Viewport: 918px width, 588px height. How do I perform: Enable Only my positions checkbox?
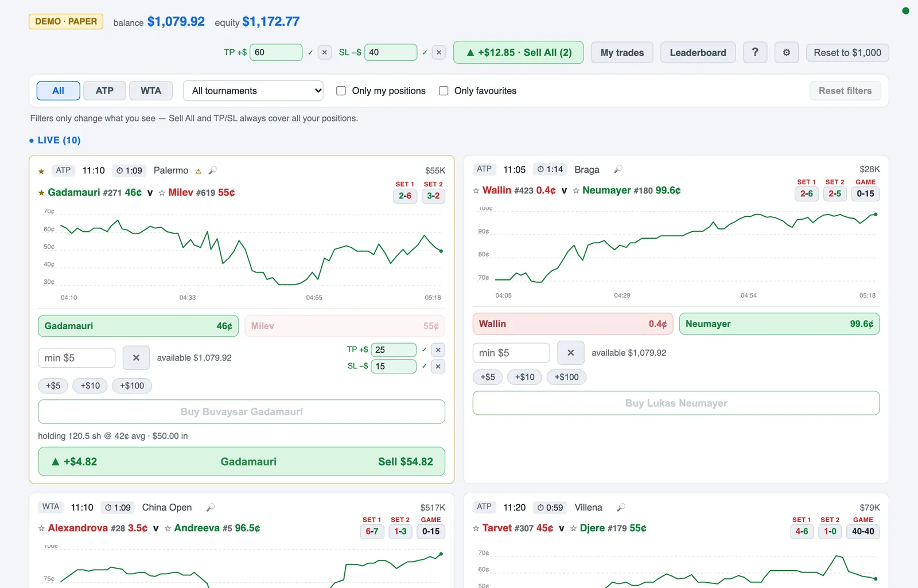341,91
